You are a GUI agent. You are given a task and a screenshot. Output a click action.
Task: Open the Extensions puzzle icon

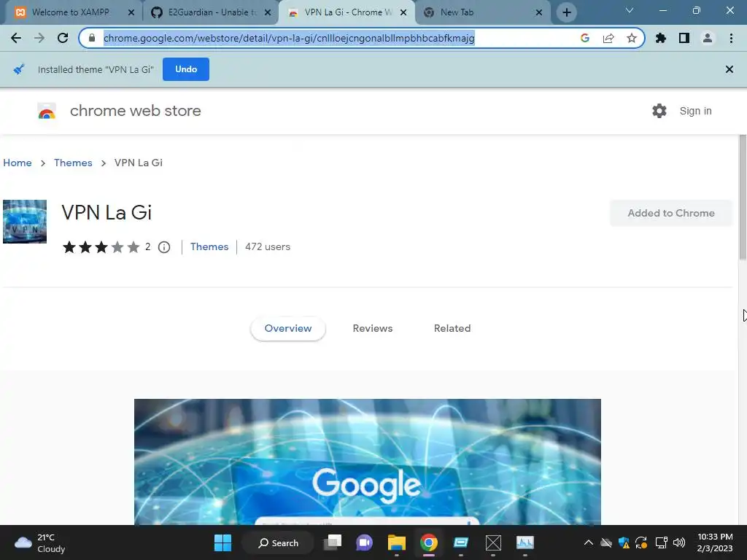coord(661,38)
